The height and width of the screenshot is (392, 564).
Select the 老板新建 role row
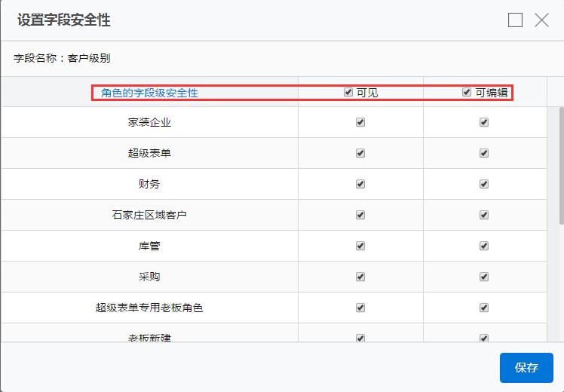pyautogui.click(x=149, y=337)
